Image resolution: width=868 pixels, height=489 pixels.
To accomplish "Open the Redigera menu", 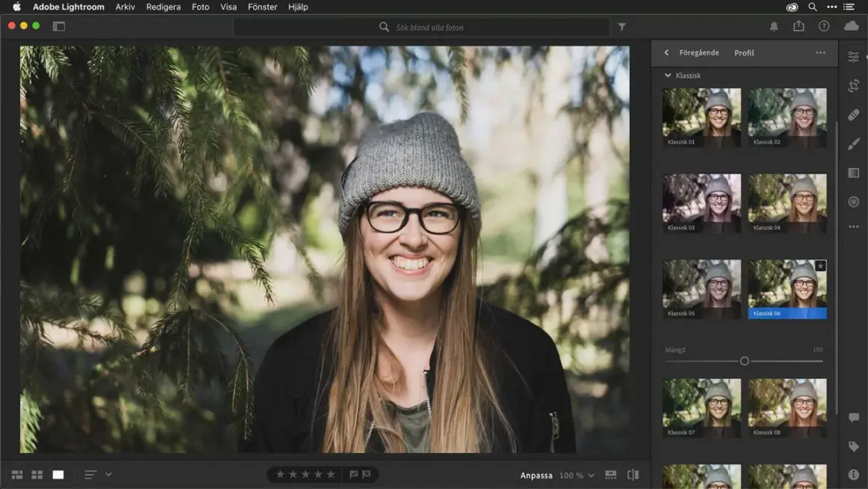I will [163, 7].
